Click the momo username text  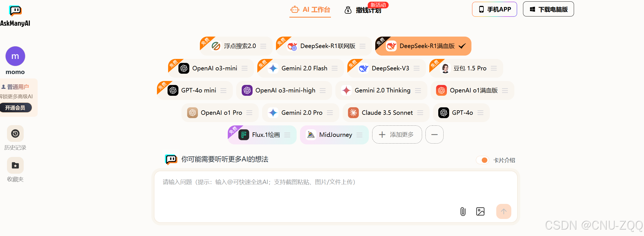tap(15, 72)
